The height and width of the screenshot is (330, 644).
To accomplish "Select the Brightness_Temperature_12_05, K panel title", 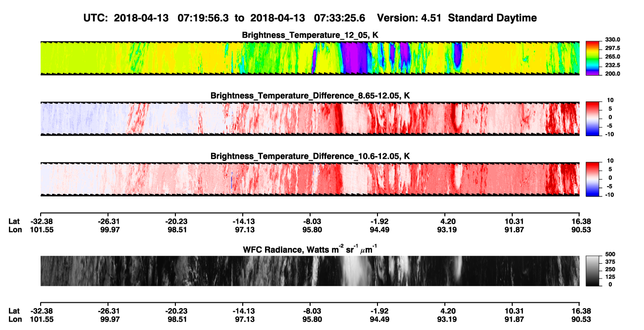I will pos(310,35).
